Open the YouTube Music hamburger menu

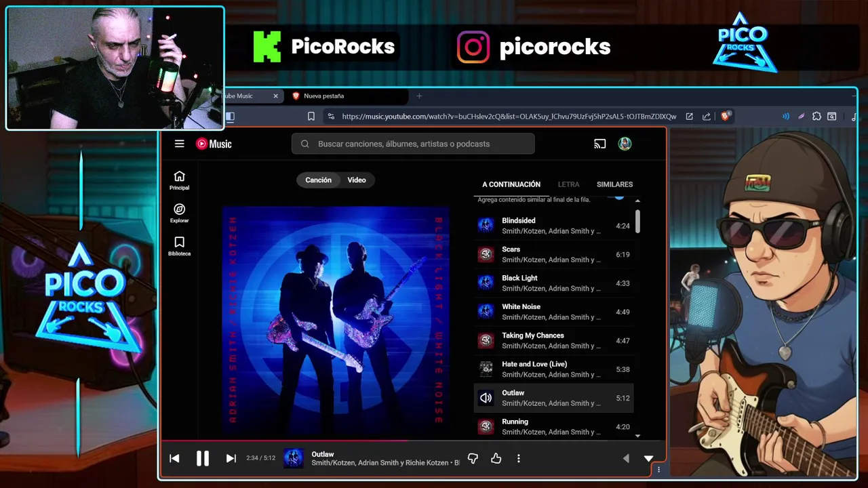pos(179,144)
